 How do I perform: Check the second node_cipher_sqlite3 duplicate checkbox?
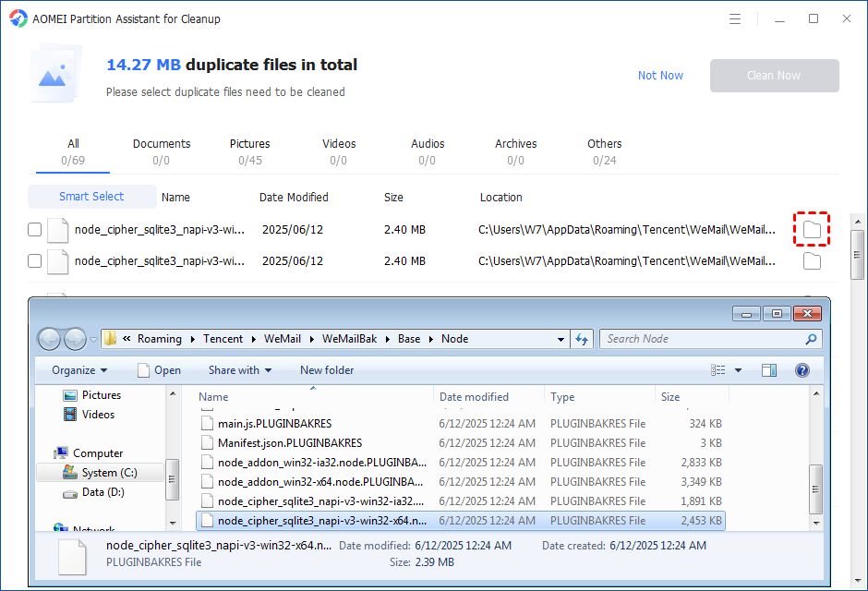[34, 261]
